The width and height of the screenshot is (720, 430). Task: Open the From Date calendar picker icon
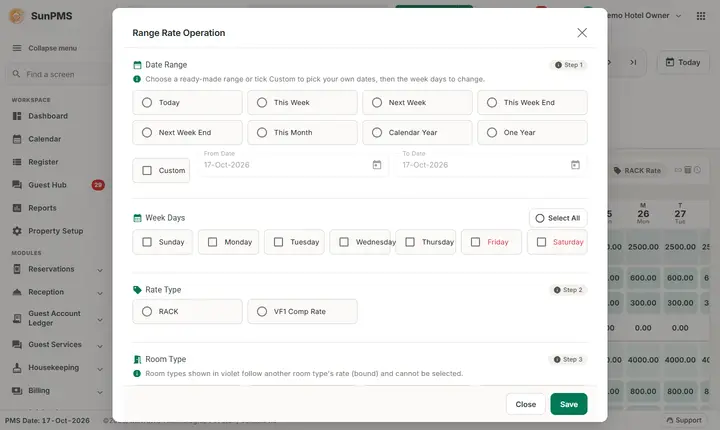(x=377, y=164)
